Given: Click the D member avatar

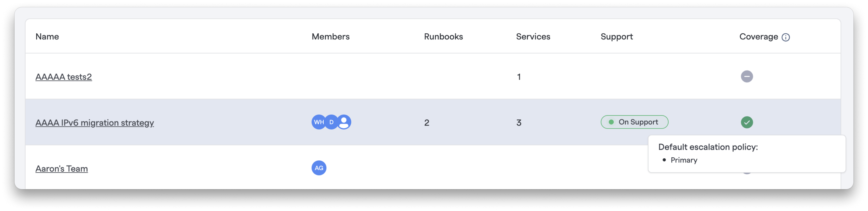Looking at the screenshot, I should pyautogui.click(x=332, y=122).
